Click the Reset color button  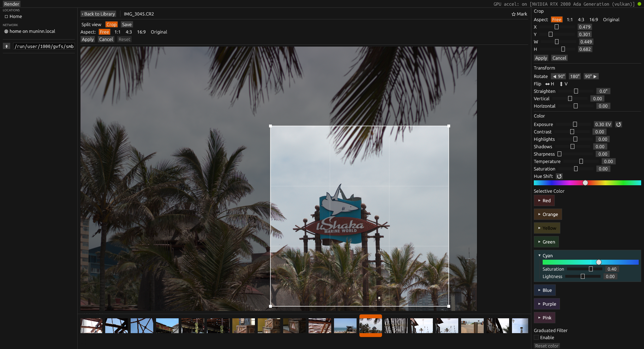547,346
